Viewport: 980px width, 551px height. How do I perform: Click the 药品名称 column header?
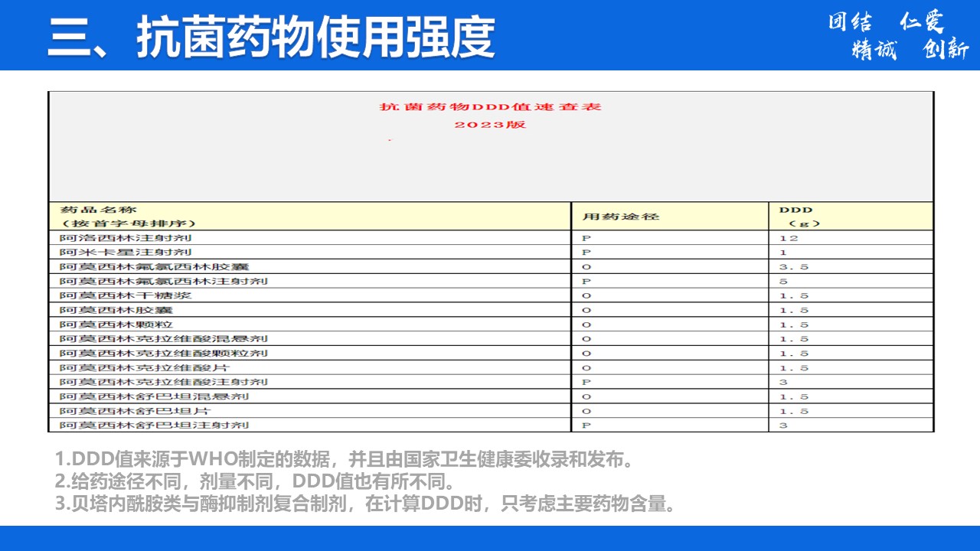click(x=310, y=216)
